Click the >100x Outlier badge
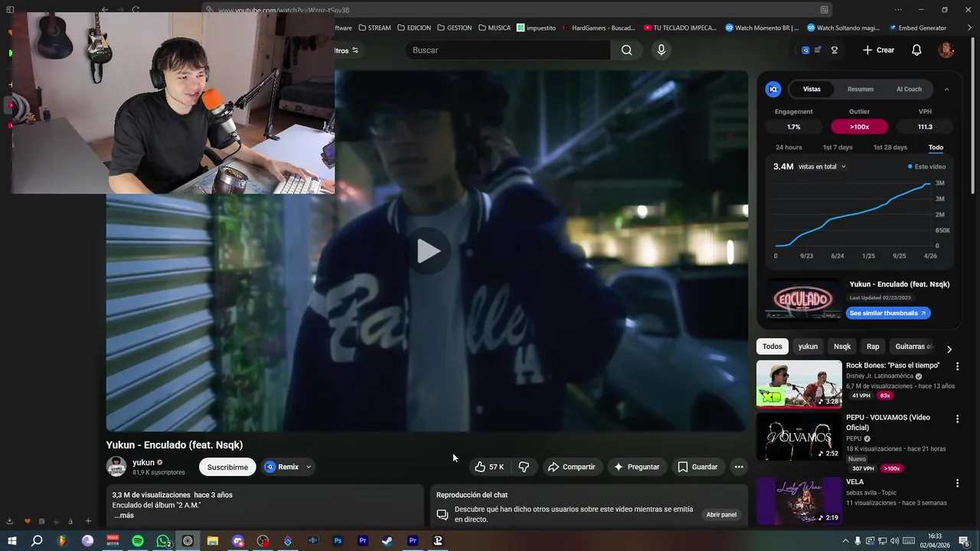 (x=859, y=127)
